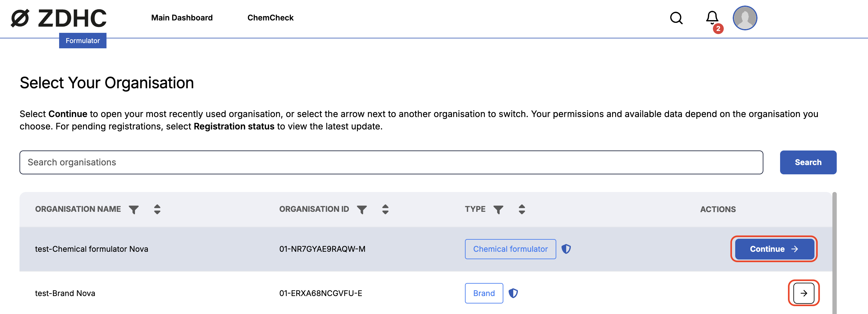868x314 pixels.
Task: Sort the Type column
Action: [x=522, y=209]
